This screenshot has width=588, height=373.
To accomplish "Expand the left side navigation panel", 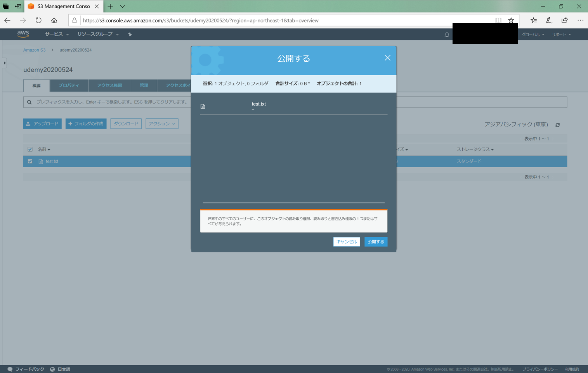I will tap(4, 63).
